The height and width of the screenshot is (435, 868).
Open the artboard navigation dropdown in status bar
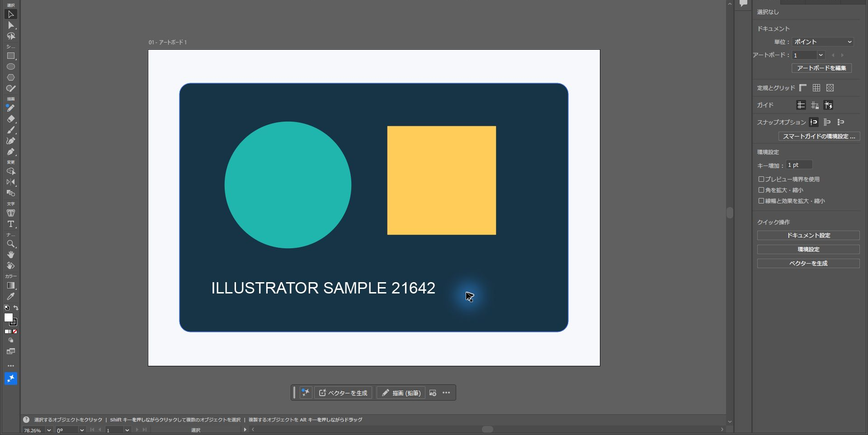127,430
